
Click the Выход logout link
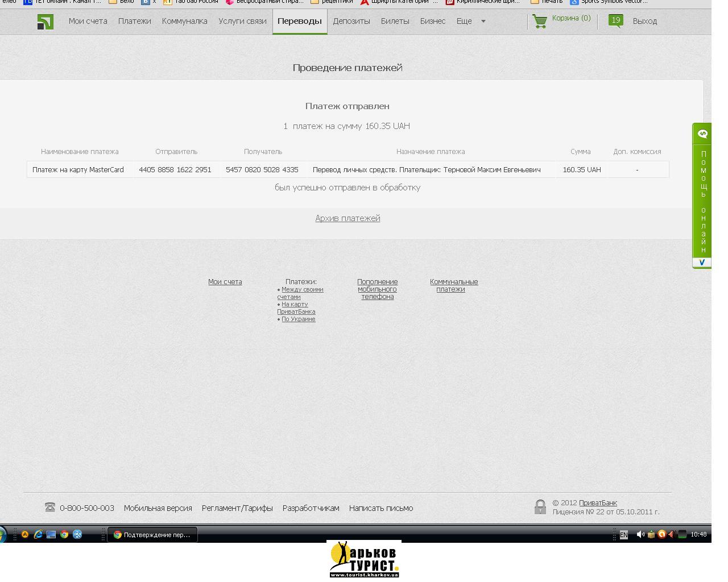tap(644, 21)
